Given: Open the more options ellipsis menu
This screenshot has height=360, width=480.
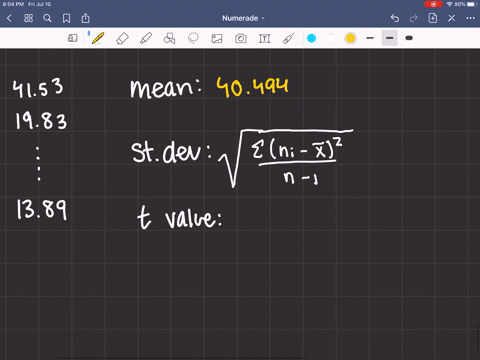Looking at the screenshot, I should point(471,18).
